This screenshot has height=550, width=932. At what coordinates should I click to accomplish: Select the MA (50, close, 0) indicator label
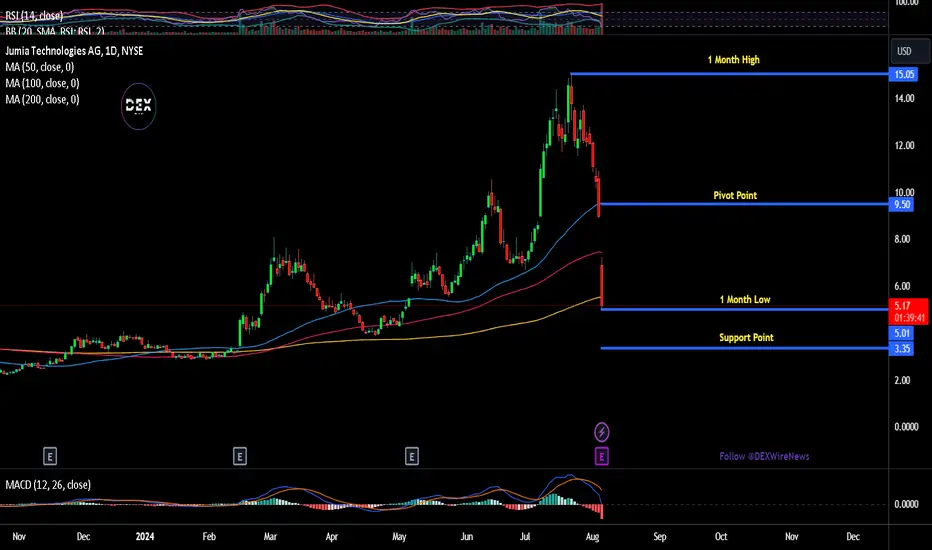(x=40, y=67)
